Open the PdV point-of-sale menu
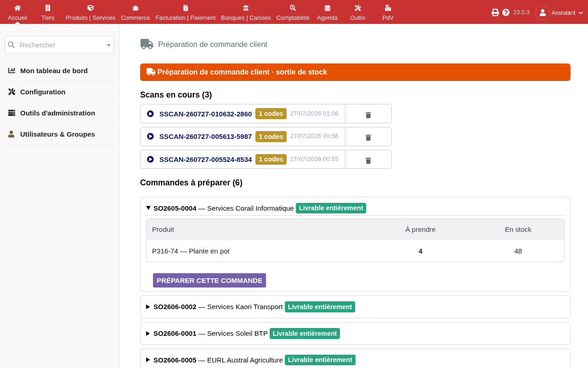 pos(388,12)
